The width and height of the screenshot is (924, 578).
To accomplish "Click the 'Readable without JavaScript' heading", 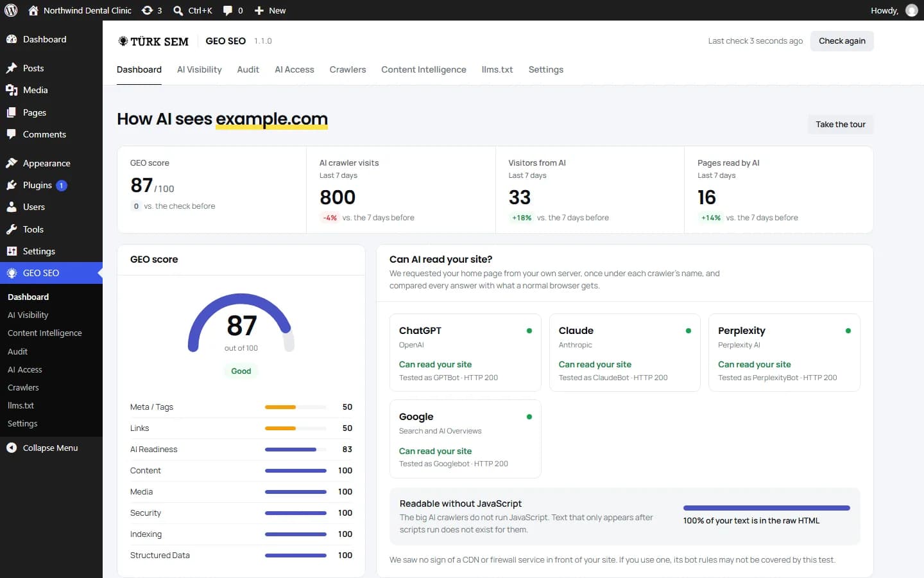I will tap(460, 504).
